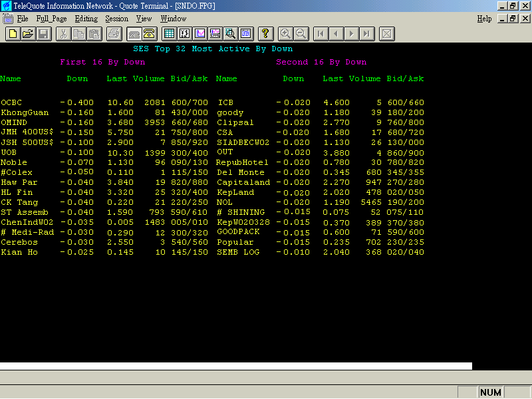532x399 pixels.
Task: Click the Save floppy disk icon
Action: click(44, 34)
